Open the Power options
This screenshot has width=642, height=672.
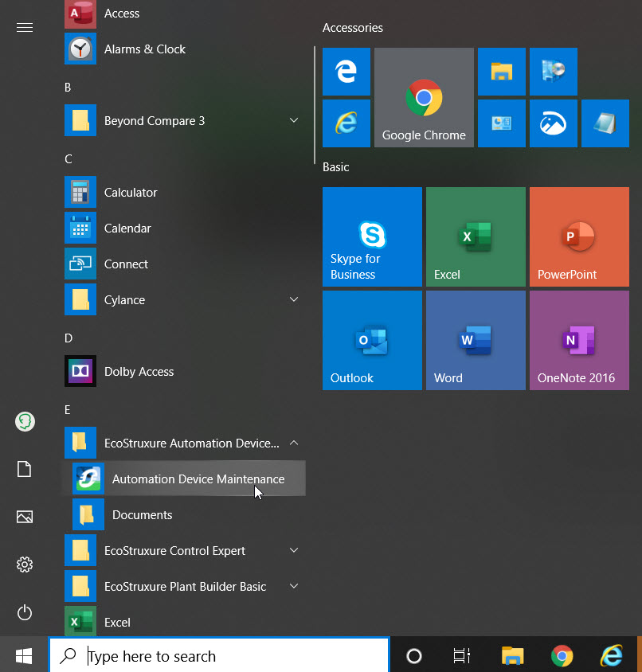(25, 612)
